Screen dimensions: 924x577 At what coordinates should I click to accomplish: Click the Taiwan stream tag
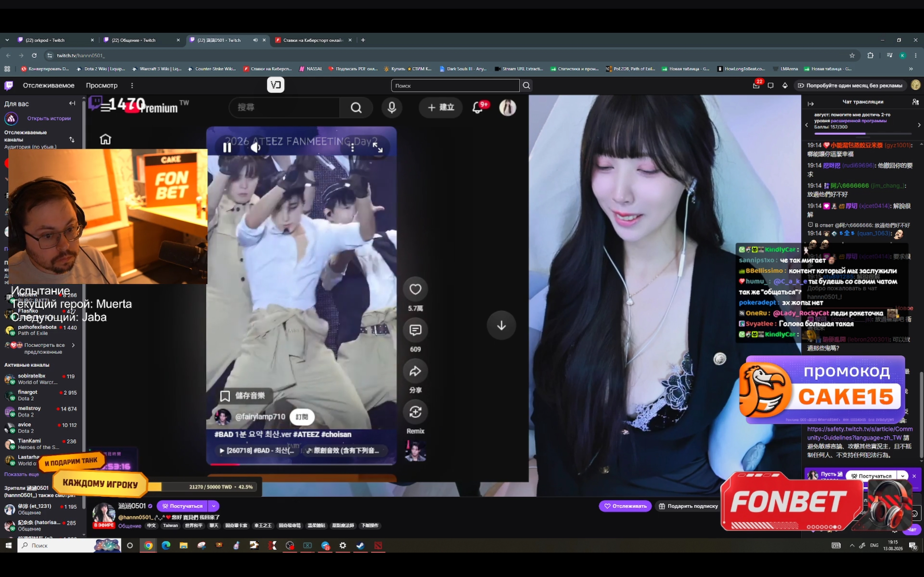point(170,525)
